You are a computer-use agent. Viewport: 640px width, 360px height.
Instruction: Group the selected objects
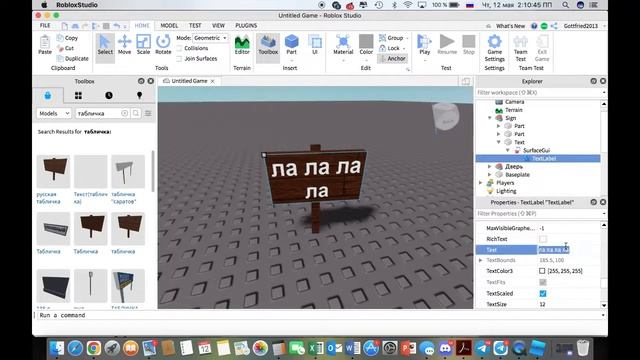click(391, 38)
